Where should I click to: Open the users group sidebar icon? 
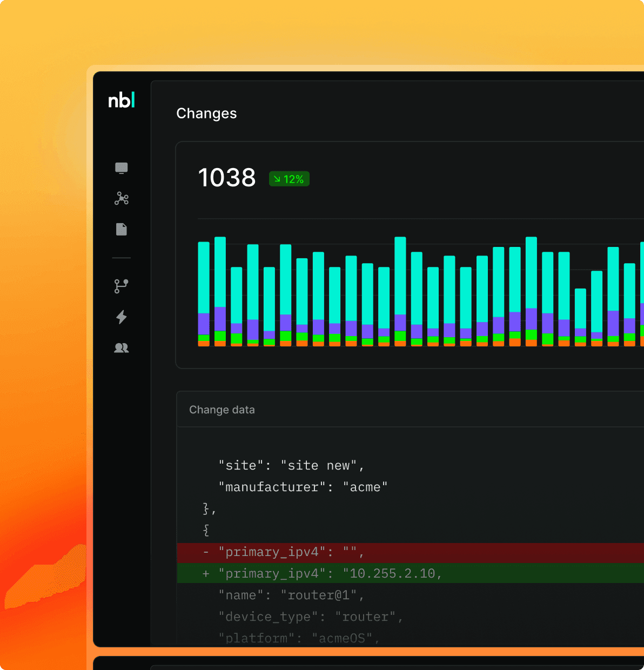point(122,348)
